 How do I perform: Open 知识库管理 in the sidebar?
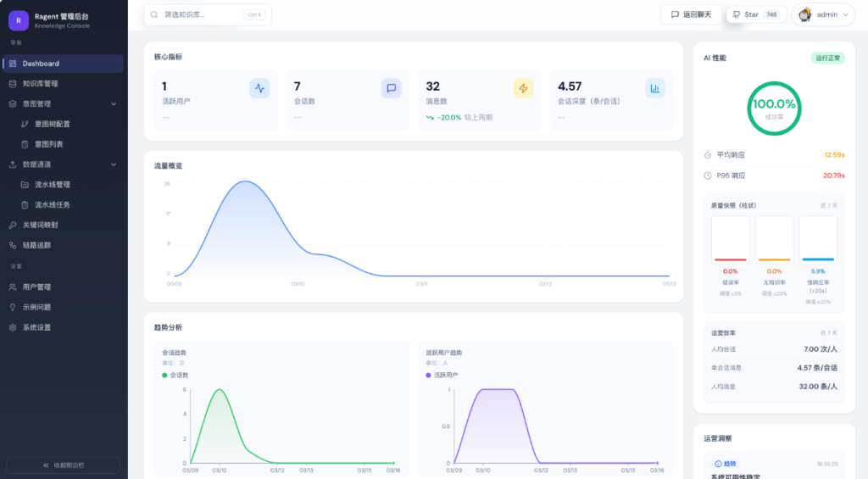pyautogui.click(x=41, y=84)
